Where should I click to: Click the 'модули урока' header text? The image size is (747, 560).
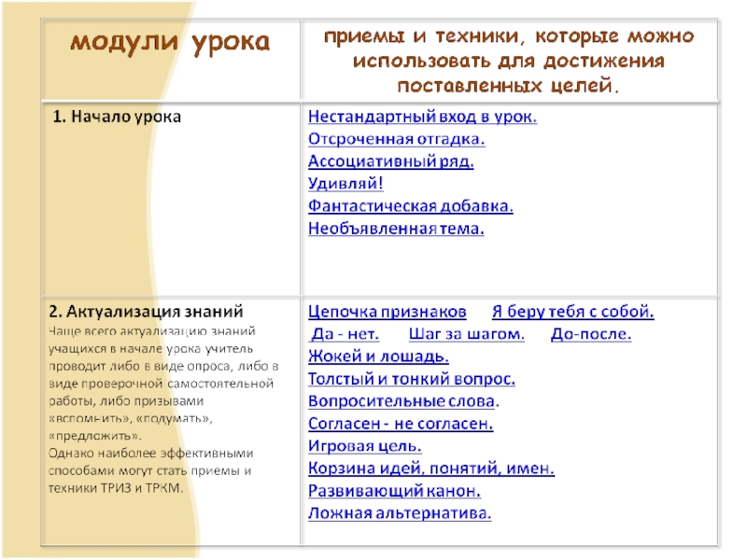[x=170, y=42]
